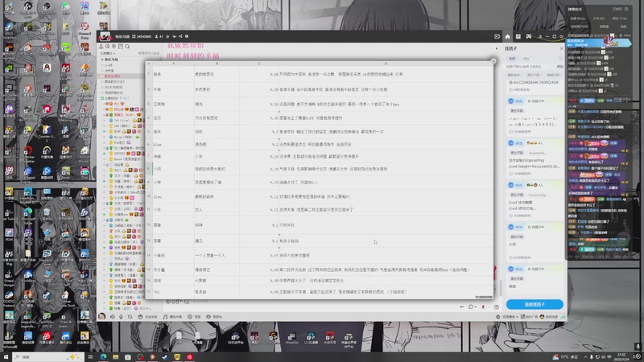Open the audio mixer icon in bottom bar

point(130,316)
